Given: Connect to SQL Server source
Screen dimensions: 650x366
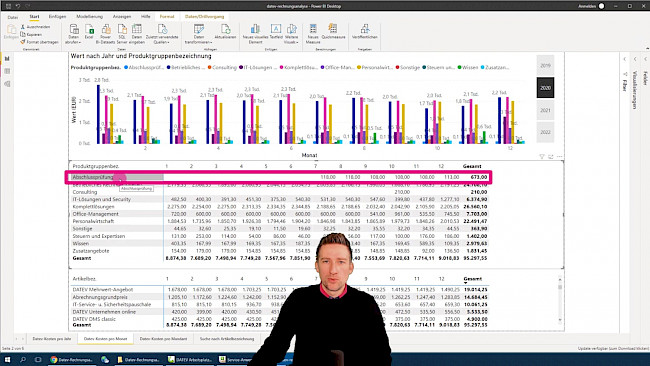Looking at the screenshot, I should point(122,34).
